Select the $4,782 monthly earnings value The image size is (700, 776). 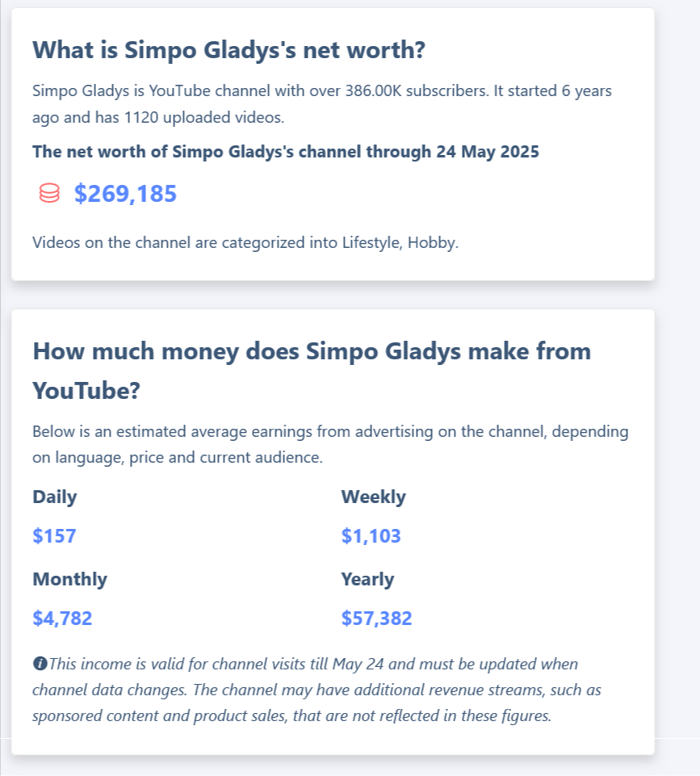62,619
